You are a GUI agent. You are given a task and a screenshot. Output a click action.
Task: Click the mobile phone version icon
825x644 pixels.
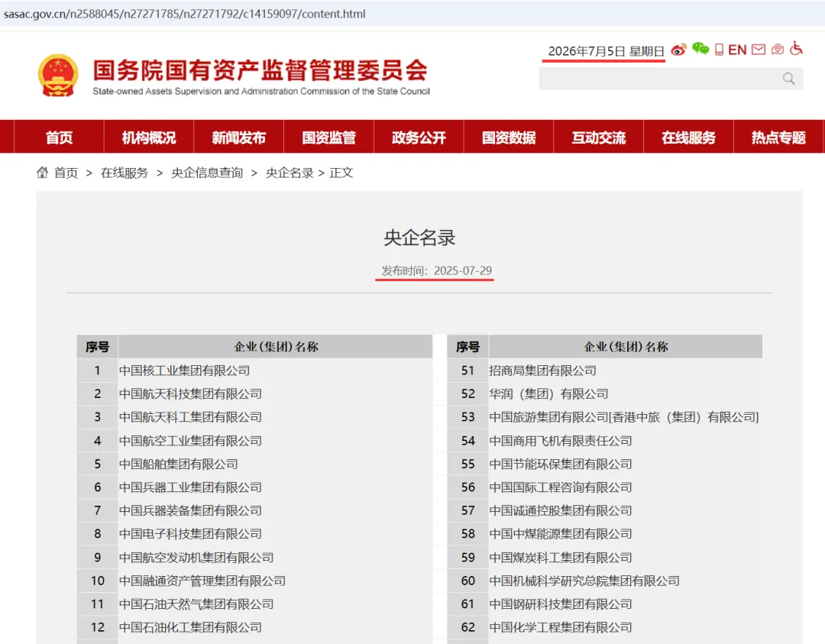click(719, 50)
